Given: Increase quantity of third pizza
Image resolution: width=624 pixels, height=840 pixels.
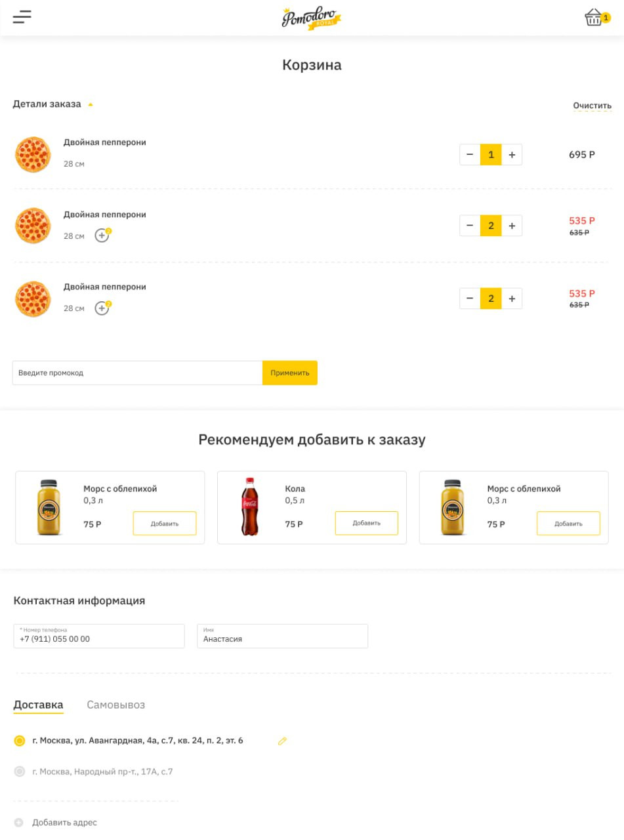Looking at the screenshot, I should 512,299.
